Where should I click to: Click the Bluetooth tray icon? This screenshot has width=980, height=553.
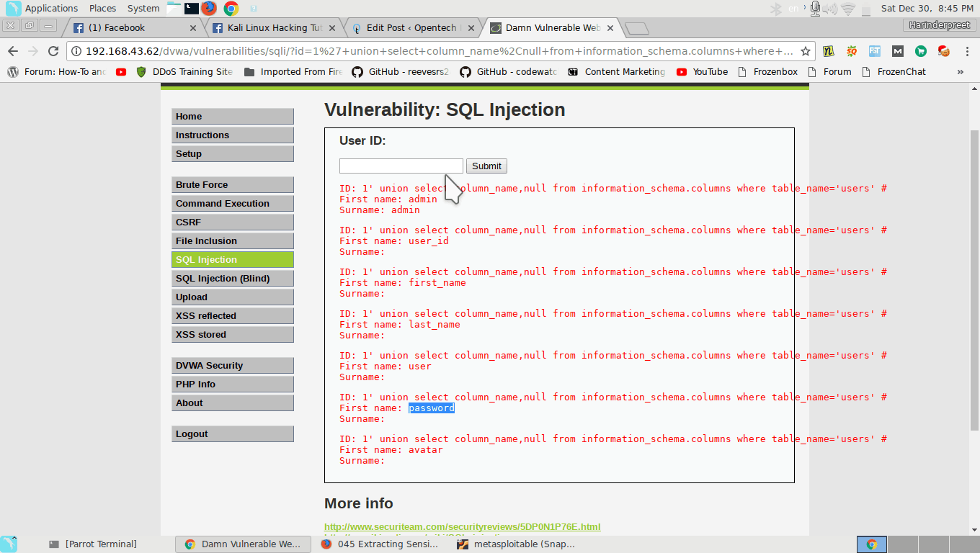click(x=777, y=9)
